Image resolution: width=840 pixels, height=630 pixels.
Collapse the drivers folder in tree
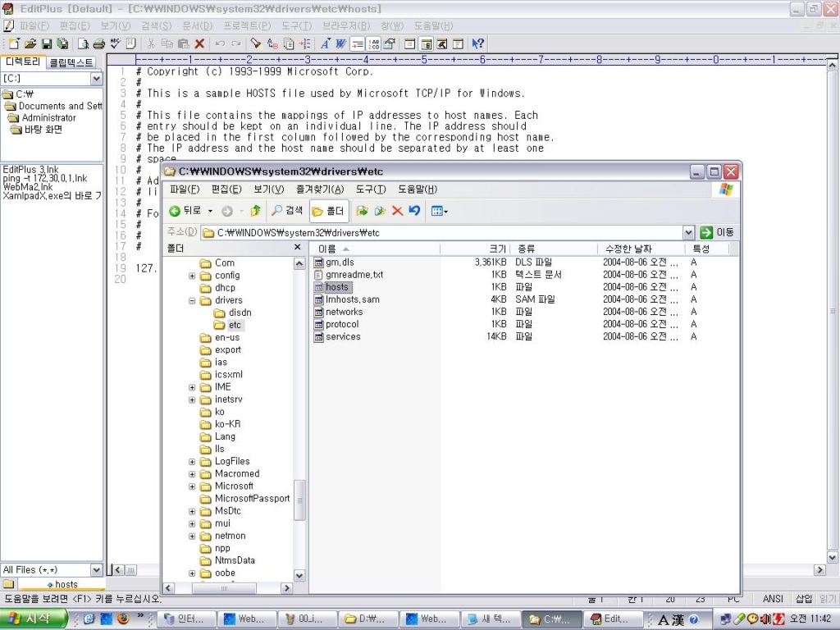click(192, 300)
